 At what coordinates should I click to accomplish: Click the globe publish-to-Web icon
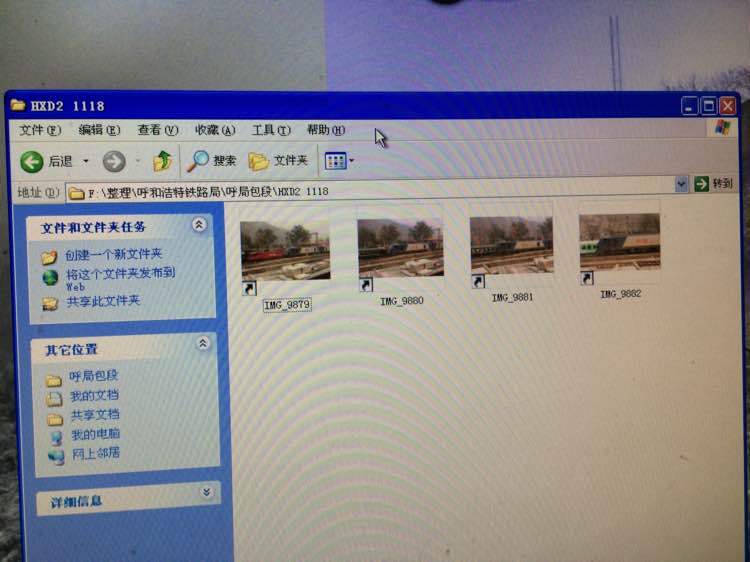click(50, 277)
